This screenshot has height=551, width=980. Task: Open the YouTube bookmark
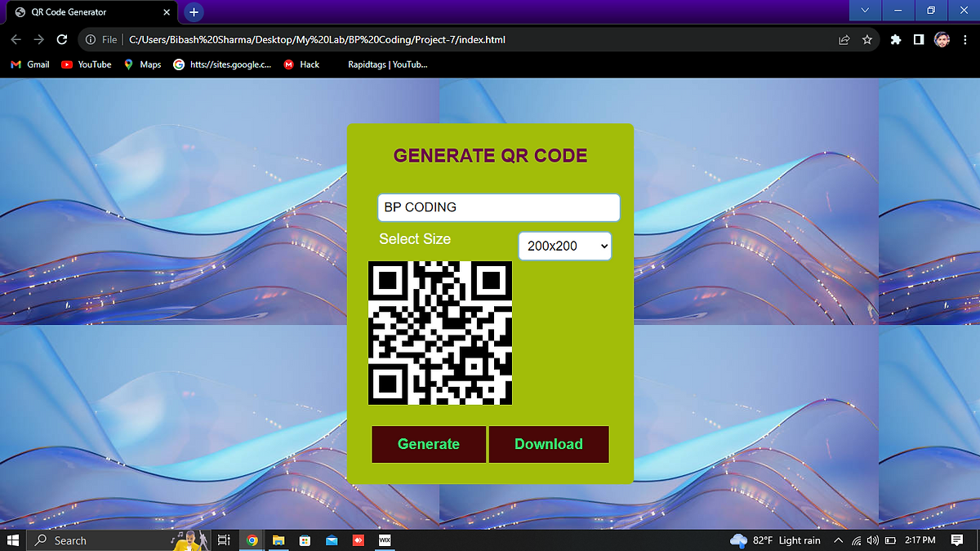(x=87, y=64)
